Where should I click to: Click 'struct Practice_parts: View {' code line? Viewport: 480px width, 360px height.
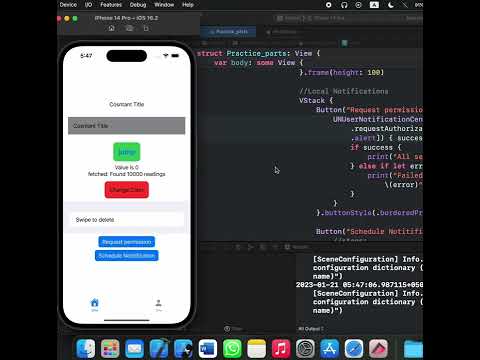click(259, 53)
